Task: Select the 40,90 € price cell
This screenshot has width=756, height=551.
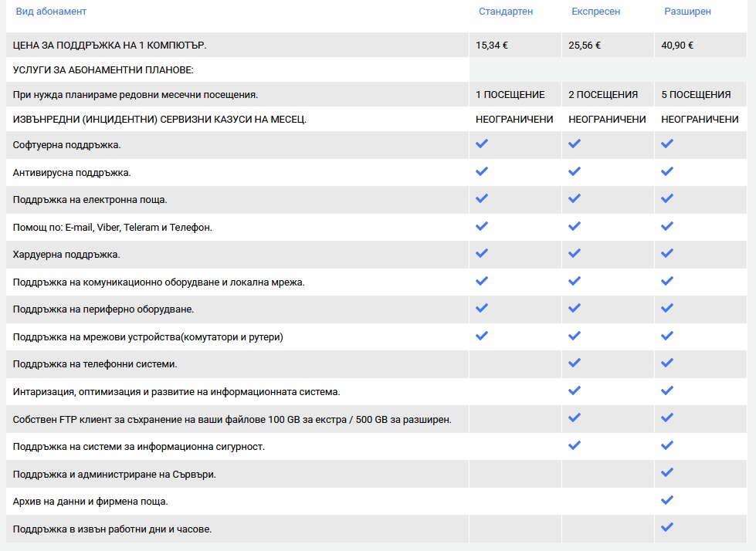Action: 700,46
